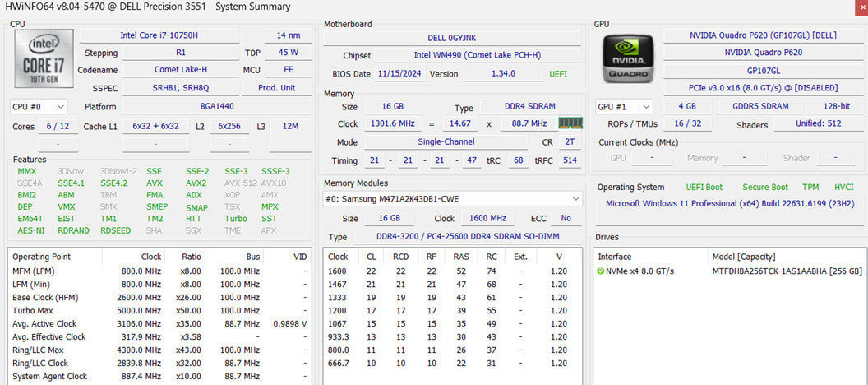Click the PCIe v3.0 x16 [DISABLED] field
Screen dimensions: 868x385
pos(763,88)
